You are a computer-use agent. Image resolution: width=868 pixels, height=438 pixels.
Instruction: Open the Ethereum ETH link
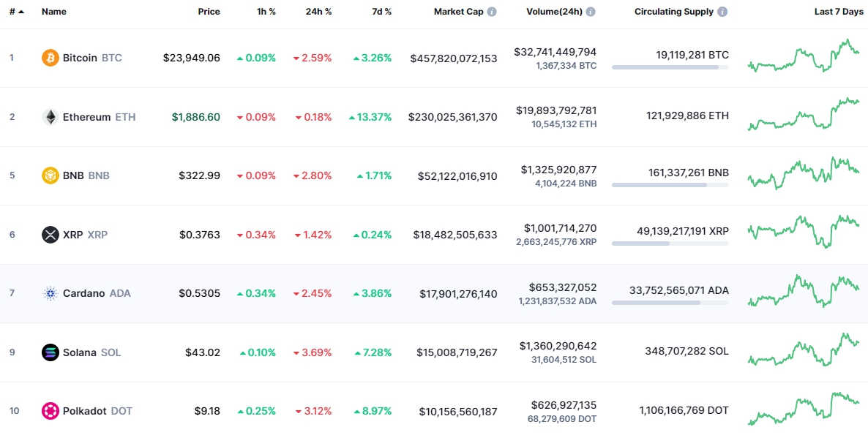(99, 117)
